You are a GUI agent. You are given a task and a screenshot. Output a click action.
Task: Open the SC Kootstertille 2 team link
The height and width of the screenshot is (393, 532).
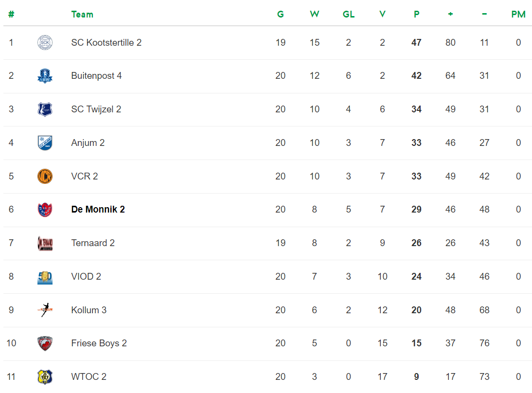pyautogui.click(x=106, y=43)
